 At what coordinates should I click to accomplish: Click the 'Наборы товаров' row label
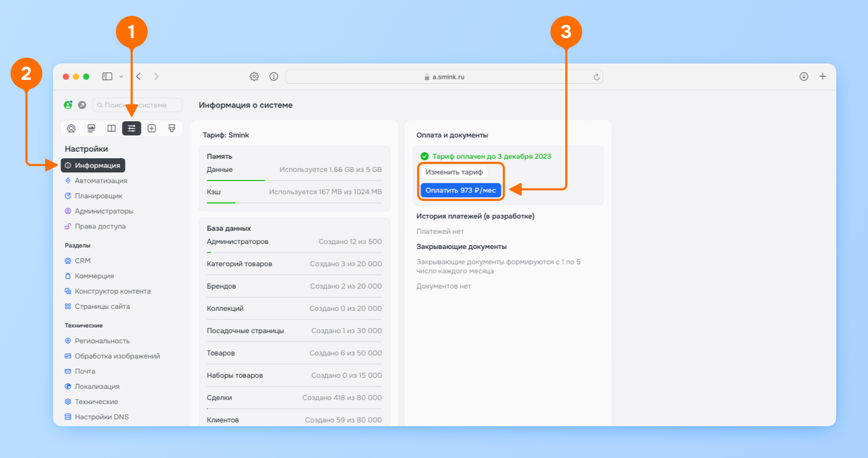click(x=234, y=375)
